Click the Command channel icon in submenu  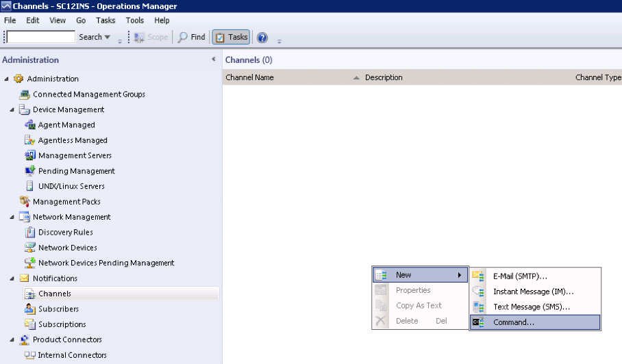click(x=478, y=322)
